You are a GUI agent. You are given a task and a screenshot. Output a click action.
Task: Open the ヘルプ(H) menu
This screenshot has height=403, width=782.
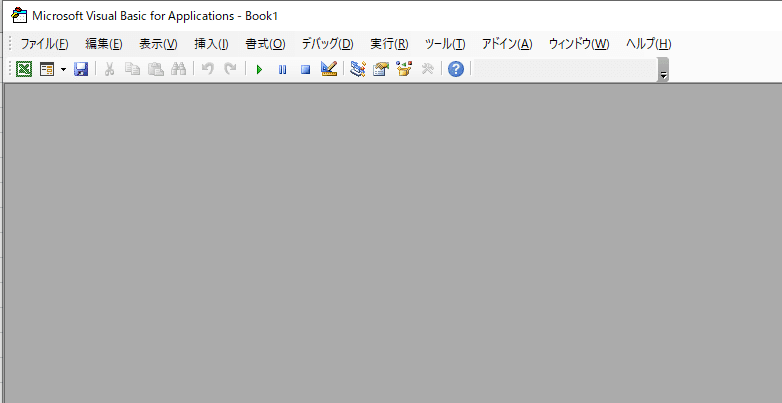[x=649, y=44]
